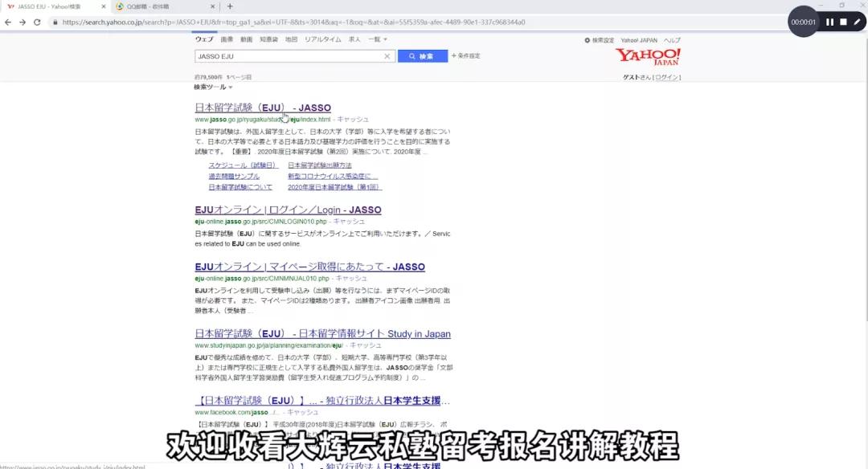868x469 pixels.
Task: Open 日本留学試験出願方法 sitelink
Action: pyautogui.click(x=319, y=165)
